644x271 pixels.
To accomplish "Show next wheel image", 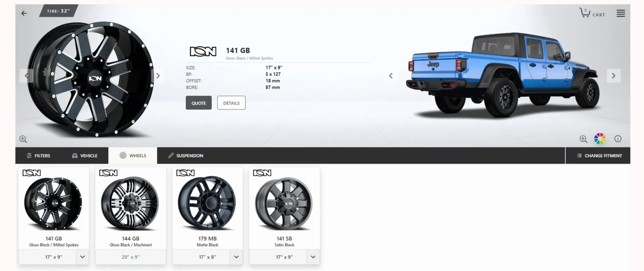I will tap(158, 76).
